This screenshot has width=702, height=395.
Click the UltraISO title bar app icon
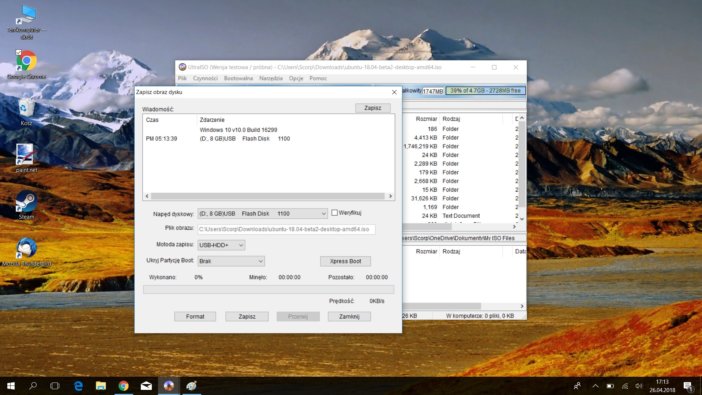(182, 67)
